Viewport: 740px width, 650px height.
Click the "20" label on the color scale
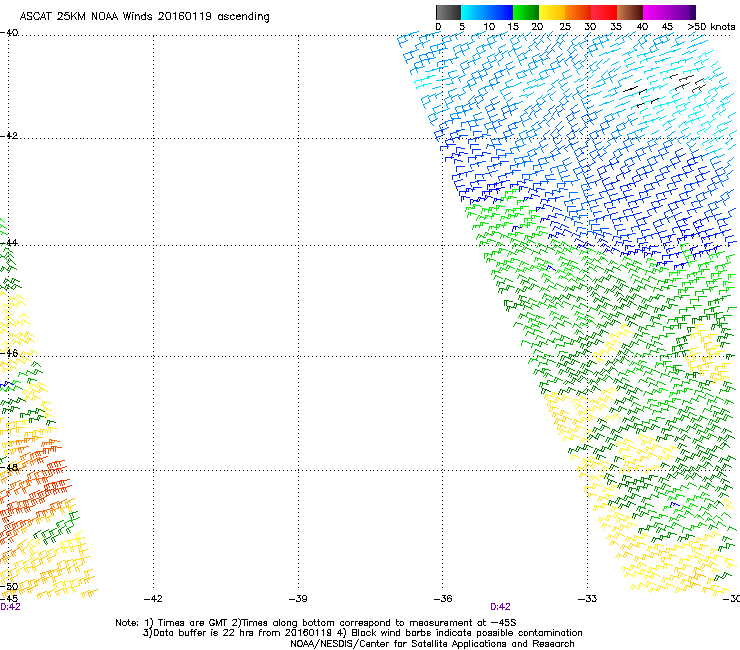[537, 27]
